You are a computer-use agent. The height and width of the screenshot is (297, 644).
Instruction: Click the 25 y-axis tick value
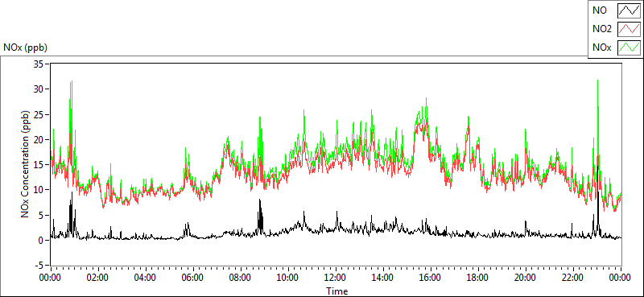pos(39,114)
